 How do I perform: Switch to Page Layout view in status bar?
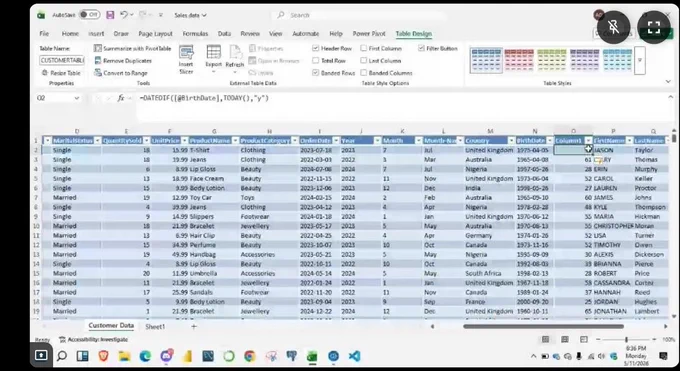tap(565, 339)
